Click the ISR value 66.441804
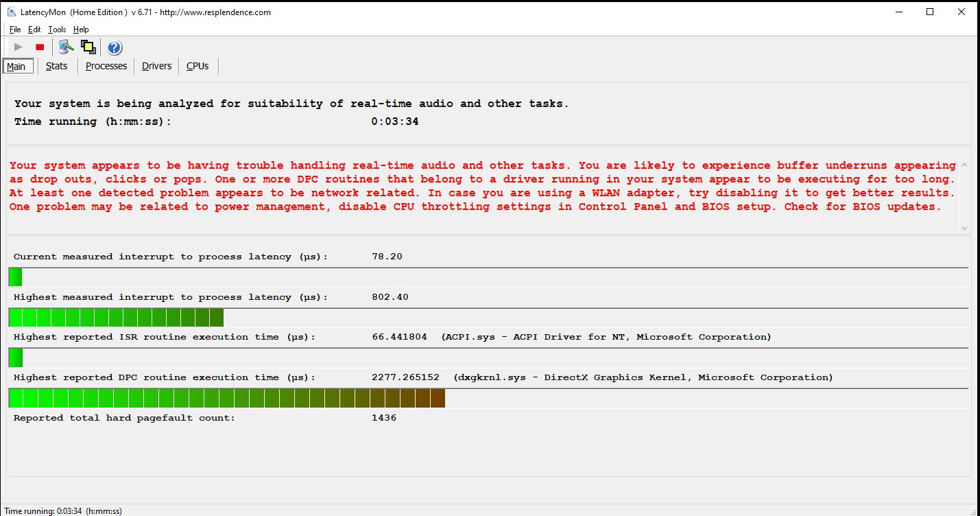 (399, 337)
